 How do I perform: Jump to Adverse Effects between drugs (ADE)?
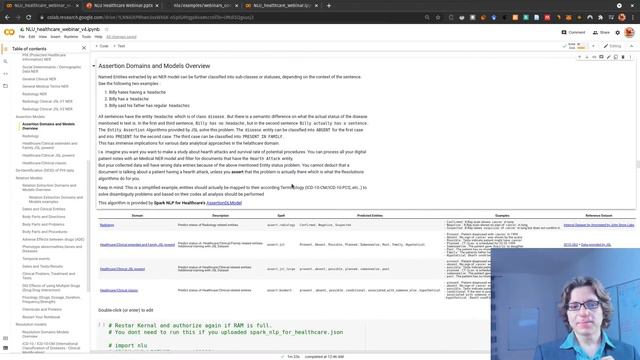click(53, 240)
